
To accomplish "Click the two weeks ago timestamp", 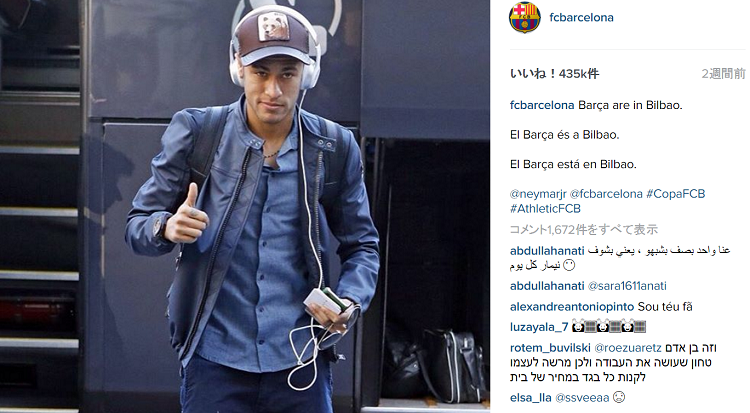I will pos(723,74).
